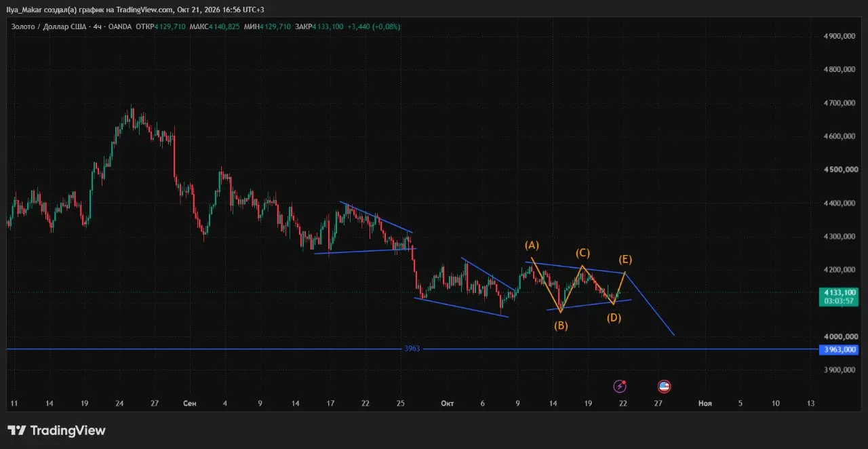
Task: Click the 4600,000 price axis label
Action: 840,136
